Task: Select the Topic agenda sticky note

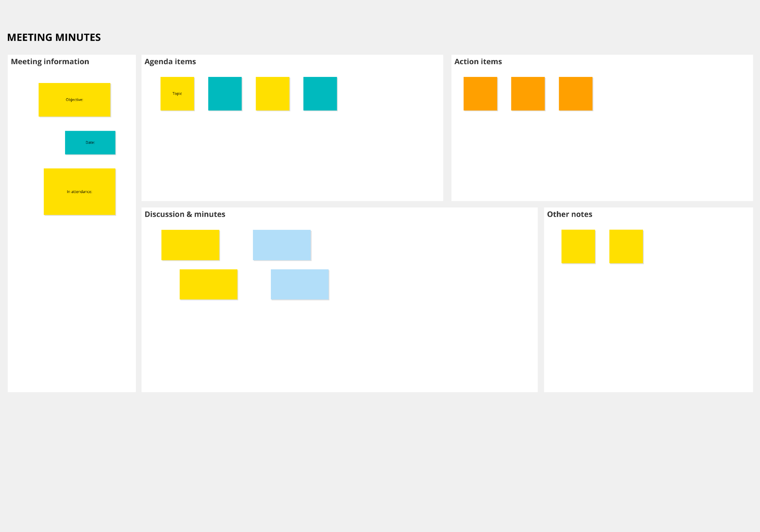Action: 177,93
